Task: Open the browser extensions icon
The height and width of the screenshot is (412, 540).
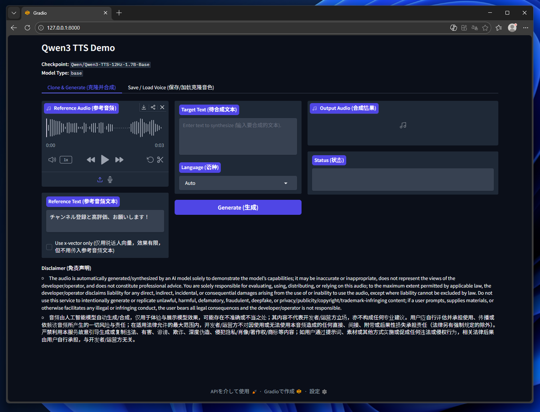Action: point(499,28)
